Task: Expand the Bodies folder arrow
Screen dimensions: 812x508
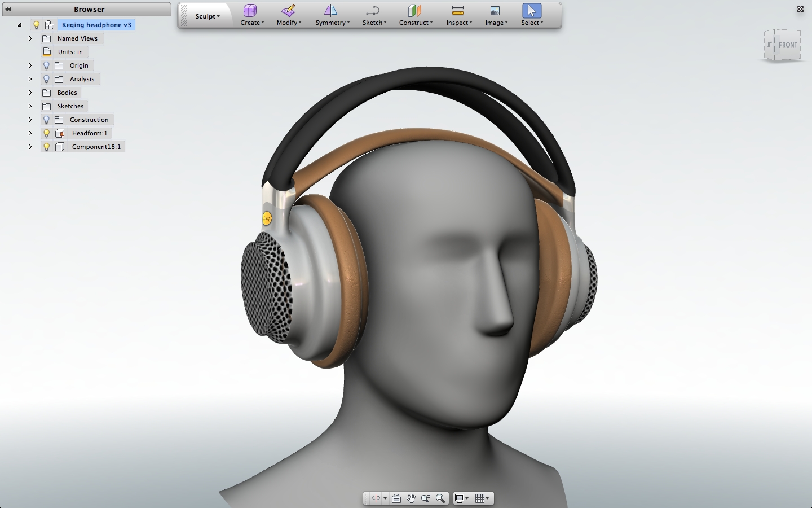Action: 30,93
